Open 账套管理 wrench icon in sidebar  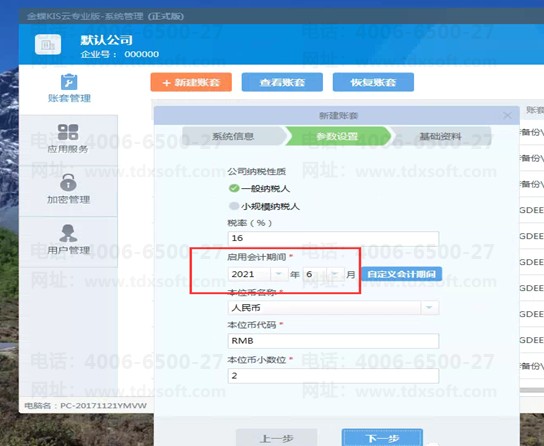[x=69, y=82]
